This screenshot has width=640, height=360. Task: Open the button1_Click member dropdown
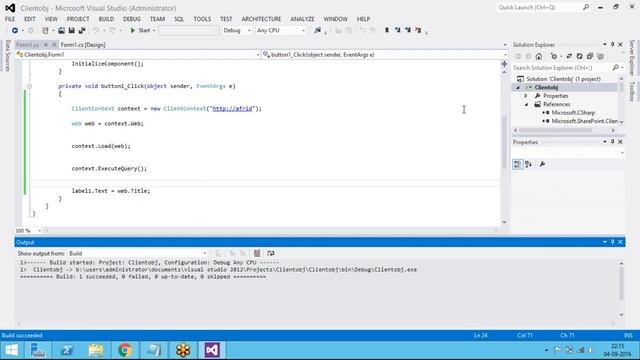point(385,55)
